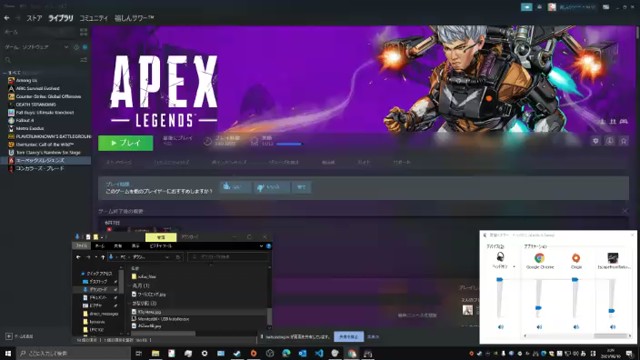Mute Google Chrome in volume mixer
The height and width of the screenshot is (360, 640).
539,327
